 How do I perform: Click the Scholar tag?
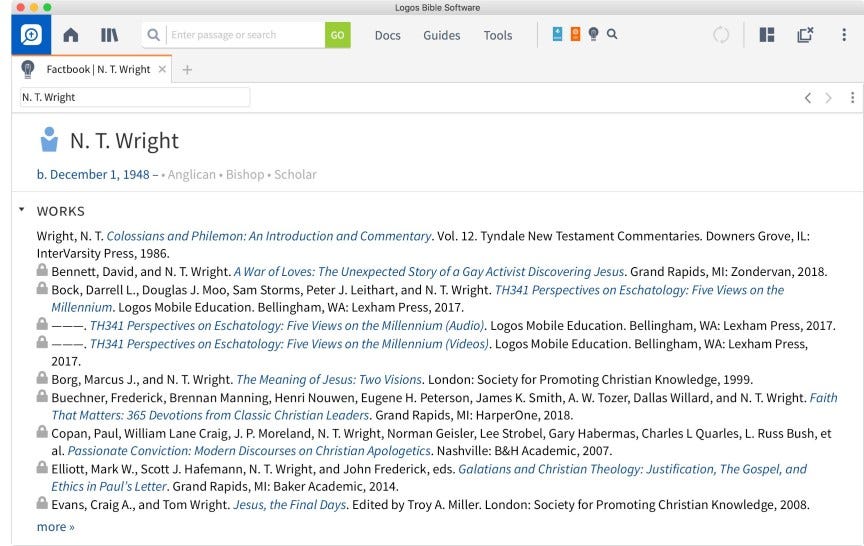[x=295, y=175]
